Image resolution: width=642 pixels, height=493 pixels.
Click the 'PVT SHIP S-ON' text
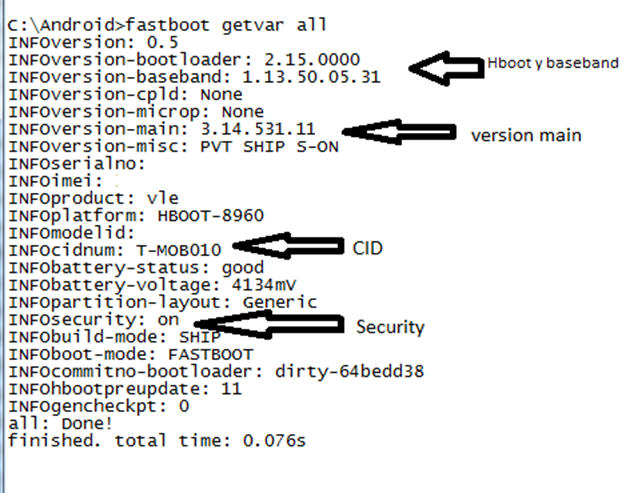click(x=269, y=147)
